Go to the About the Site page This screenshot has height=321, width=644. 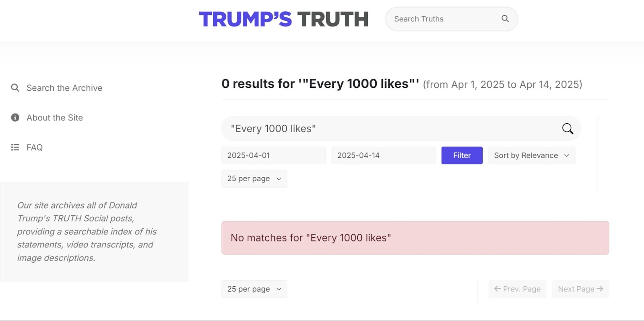(55, 118)
